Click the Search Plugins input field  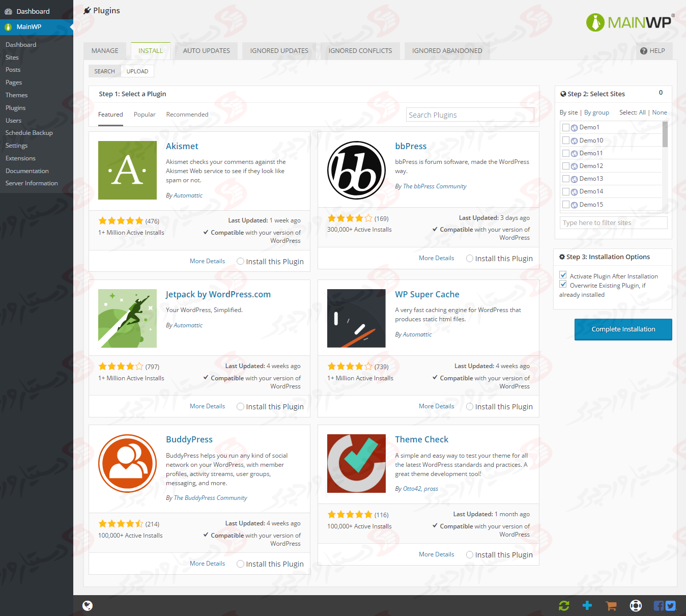pos(470,115)
